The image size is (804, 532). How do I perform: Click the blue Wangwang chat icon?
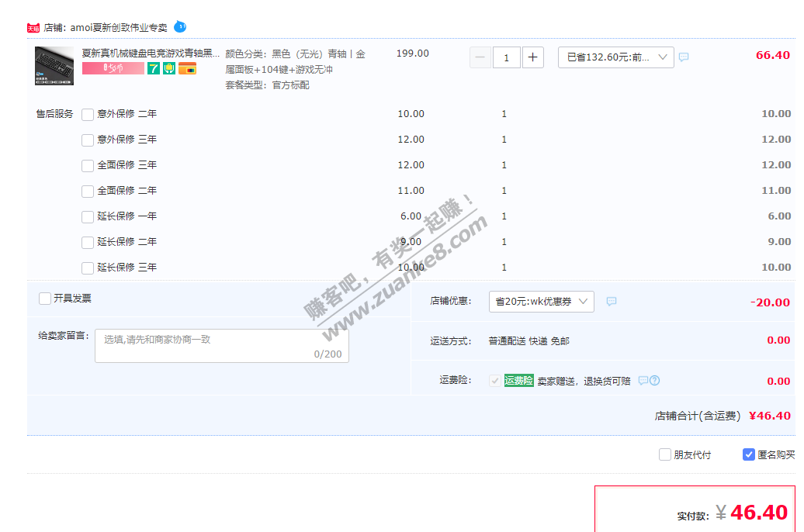point(180,26)
